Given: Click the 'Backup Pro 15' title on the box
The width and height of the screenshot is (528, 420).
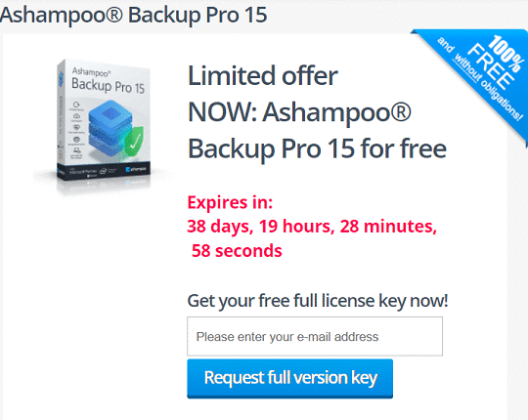Looking at the screenshot, I should coord(108,86).
